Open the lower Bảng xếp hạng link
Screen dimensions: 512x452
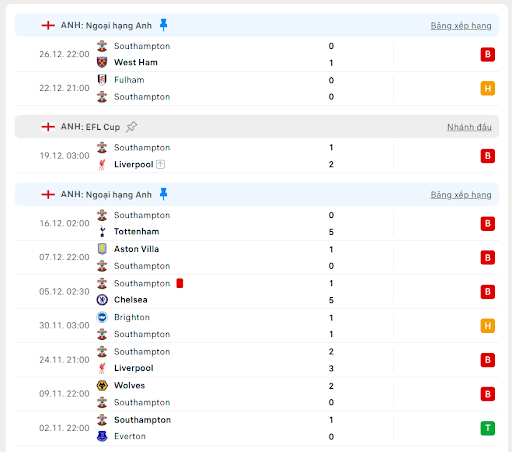pos(461,195)
